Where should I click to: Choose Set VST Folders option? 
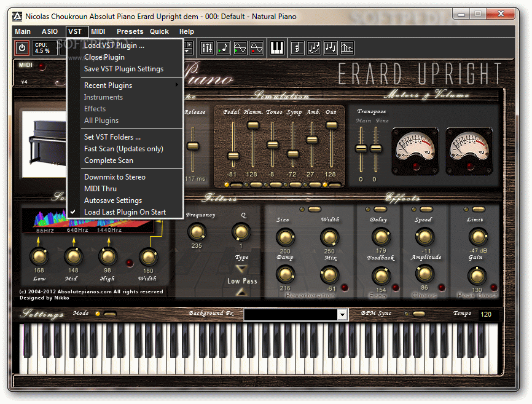point(125,137)
